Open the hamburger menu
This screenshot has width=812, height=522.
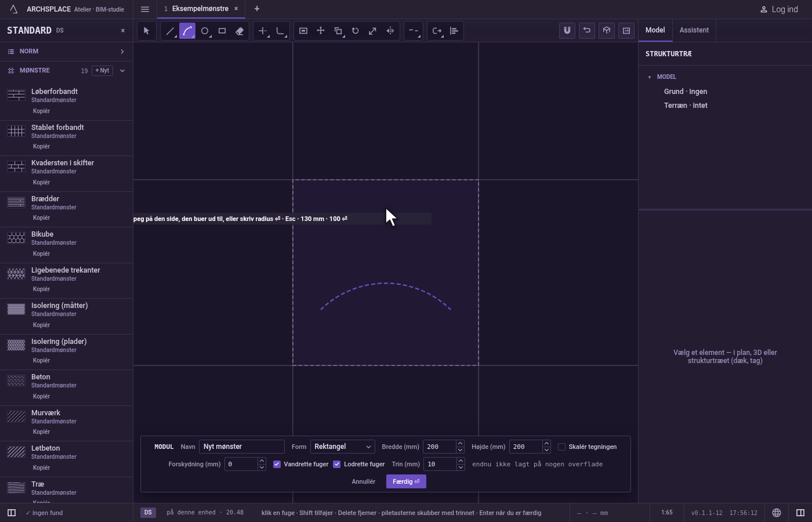tap(145, 9)
